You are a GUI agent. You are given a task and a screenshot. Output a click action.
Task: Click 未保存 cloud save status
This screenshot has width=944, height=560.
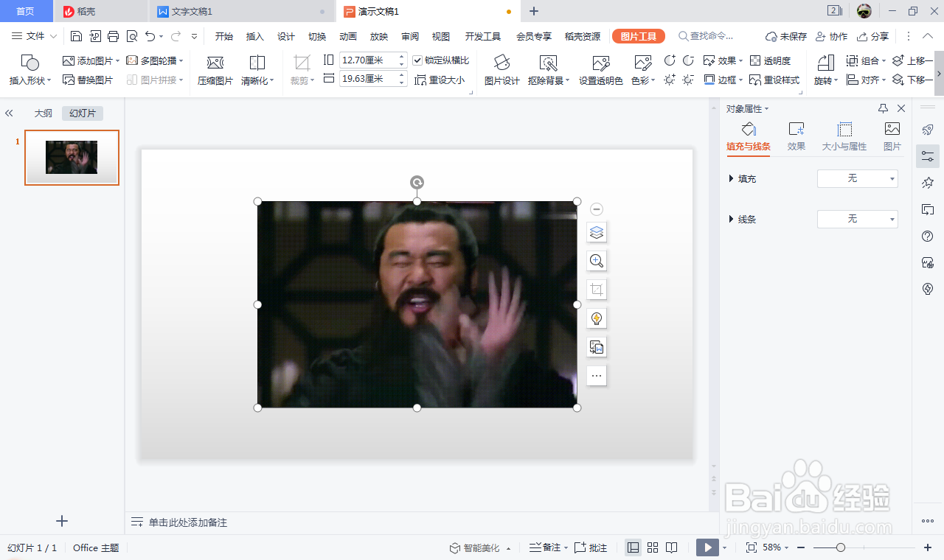pos(786,36)
